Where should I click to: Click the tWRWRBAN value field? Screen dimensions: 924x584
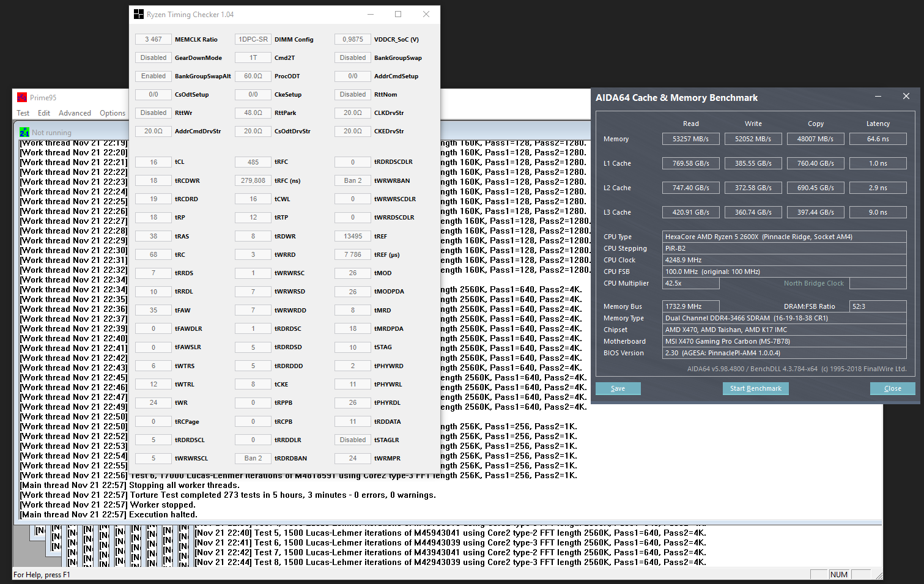point(353,180)
